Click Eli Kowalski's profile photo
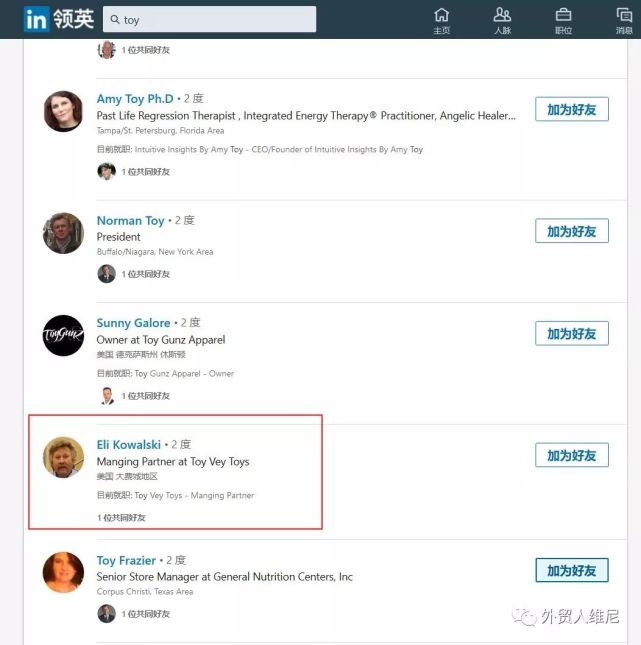The height and width of the screenshot is (645, 641). 63,457
